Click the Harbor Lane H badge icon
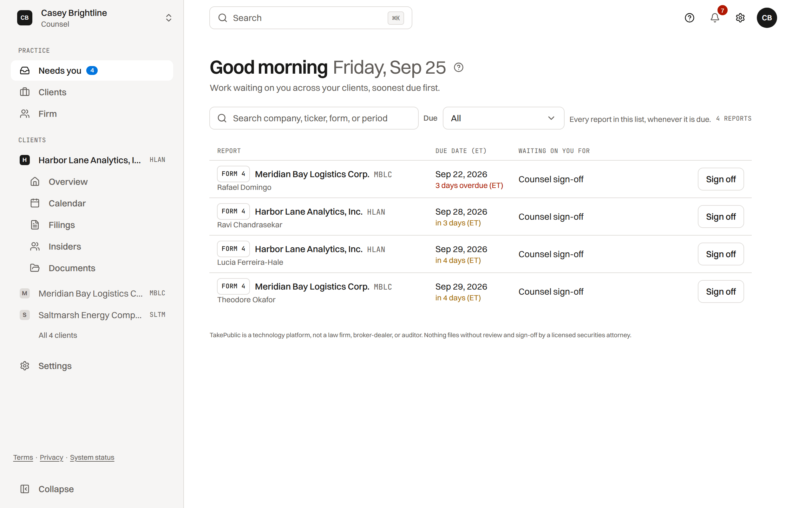This screenshot has height=508, width=812. pos(24,160)
